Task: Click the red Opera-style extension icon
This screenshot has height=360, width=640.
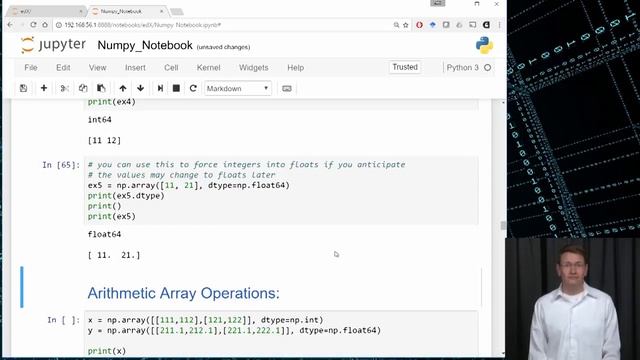Action: click(419, 25)
